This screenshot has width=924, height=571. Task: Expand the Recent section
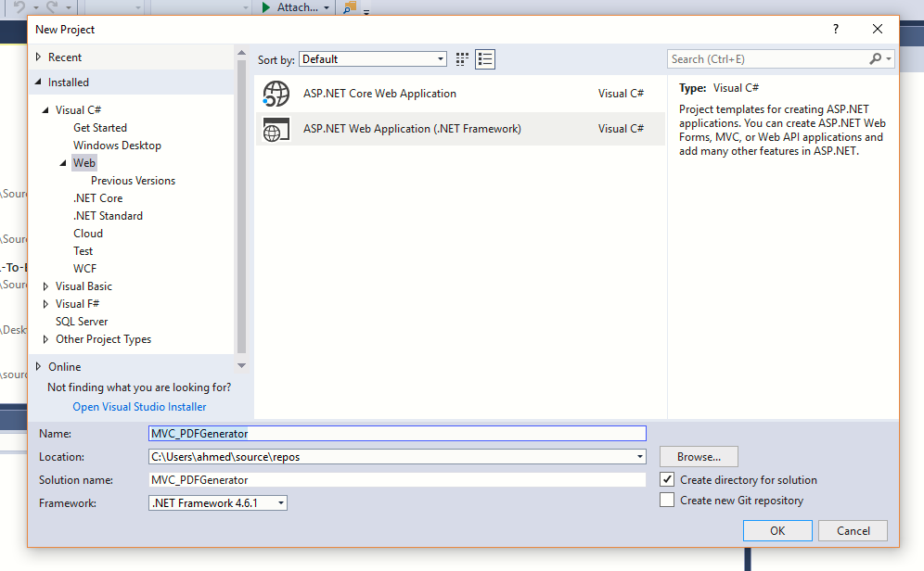click(x=38, y=57)
